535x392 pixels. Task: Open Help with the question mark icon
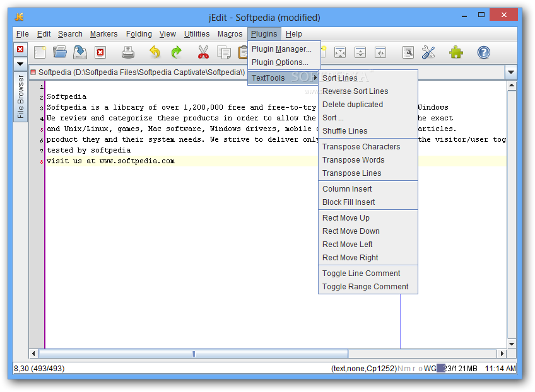(x=483, y=52)
